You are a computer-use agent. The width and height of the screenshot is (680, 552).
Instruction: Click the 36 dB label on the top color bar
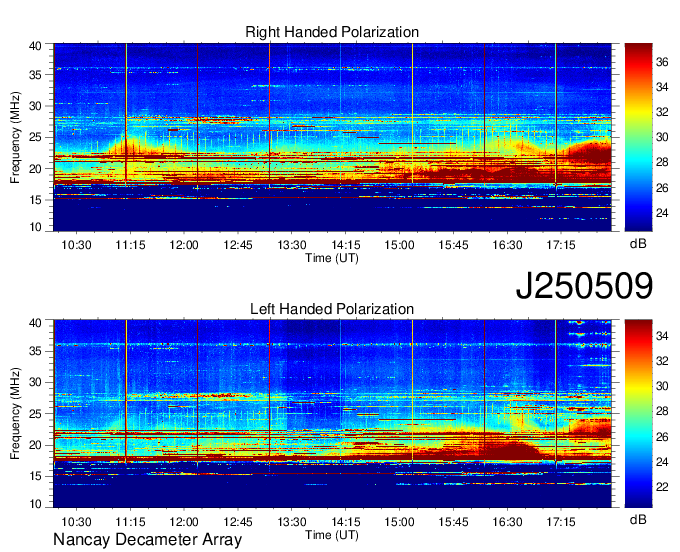click(x=662, y=62)
